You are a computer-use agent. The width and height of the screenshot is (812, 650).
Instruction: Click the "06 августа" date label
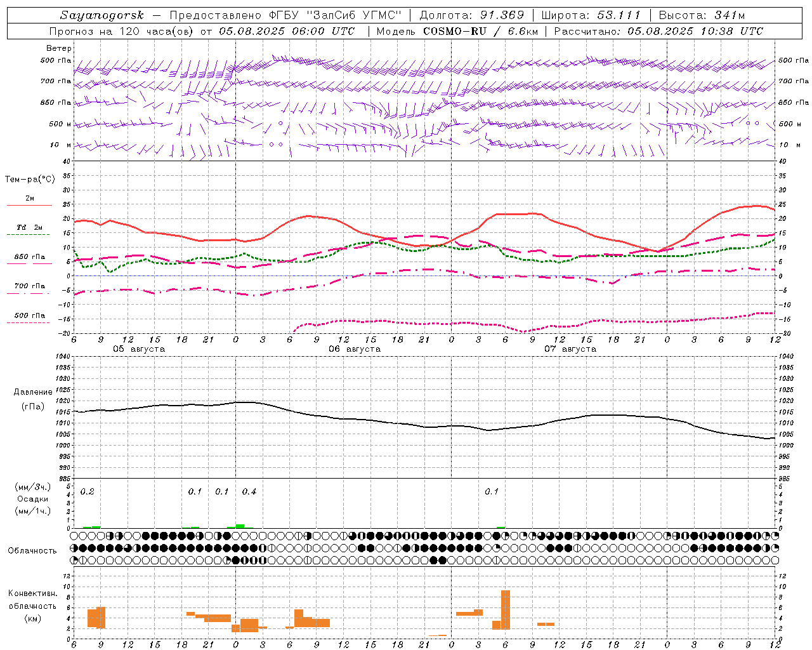click(x=355, y=349)
